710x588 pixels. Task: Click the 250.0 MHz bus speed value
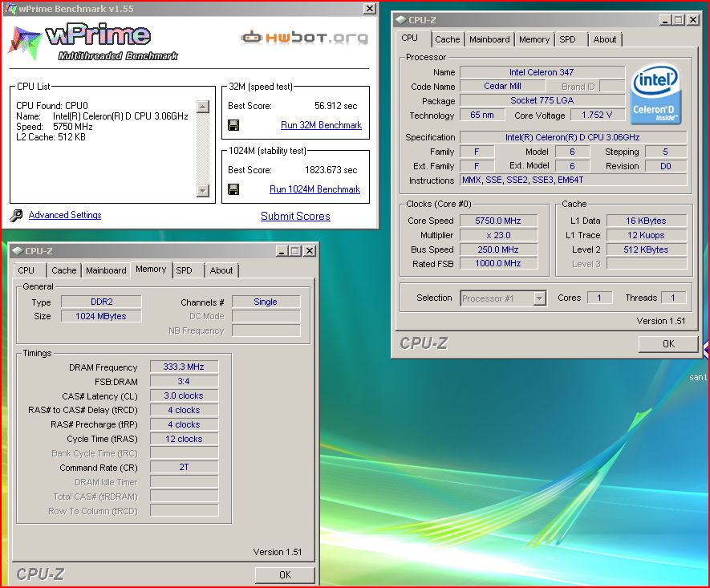498,249
